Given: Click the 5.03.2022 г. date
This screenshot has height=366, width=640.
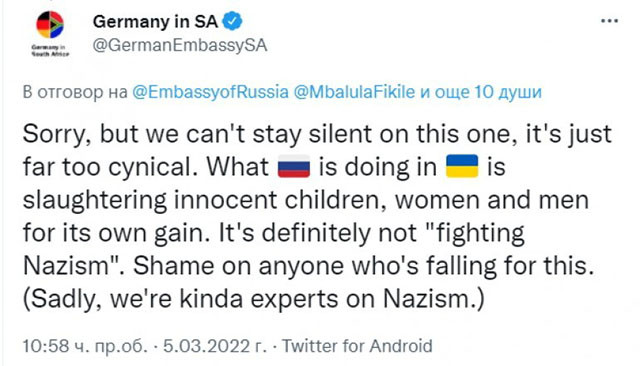Looking at the screenshot, I should click(214, 346).
